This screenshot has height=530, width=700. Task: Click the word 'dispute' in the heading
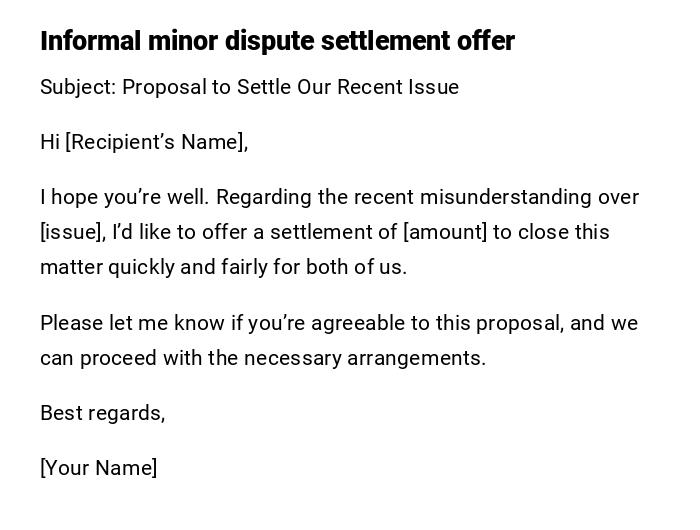[262, 41]
